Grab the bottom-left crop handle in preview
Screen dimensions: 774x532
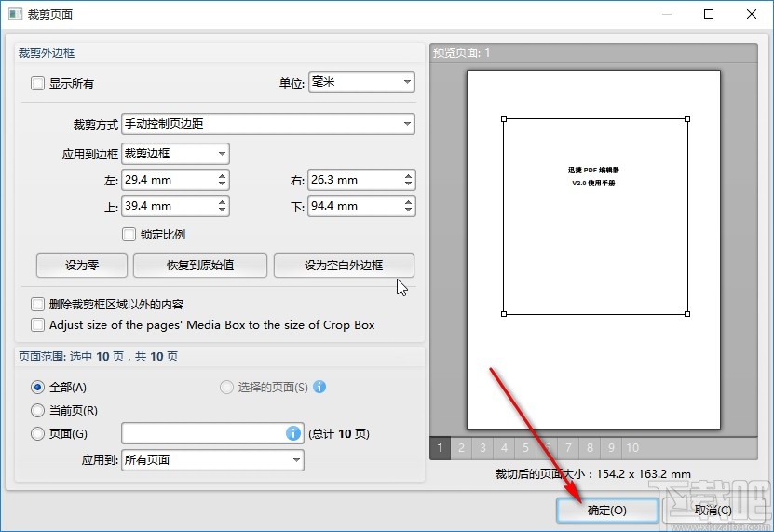(x=504, y=314)
